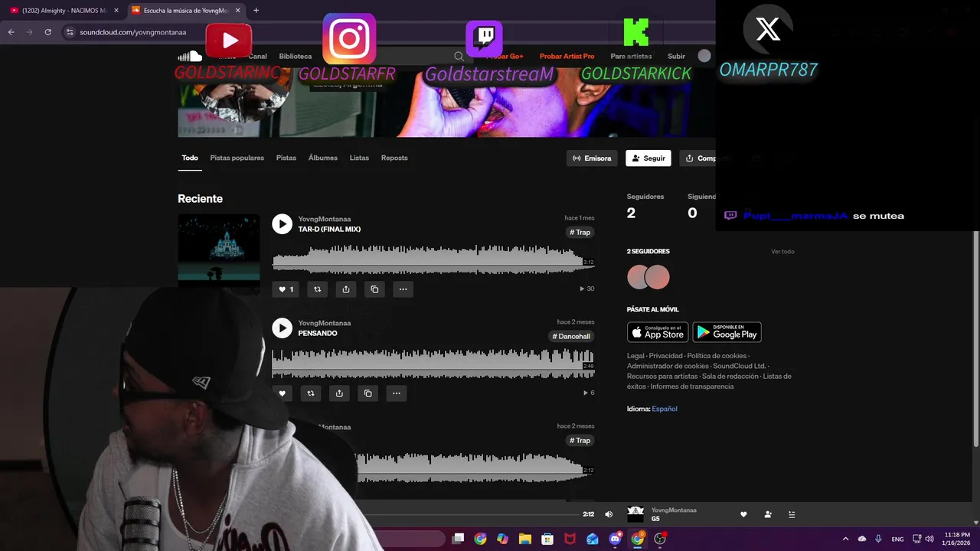
Task: View site information icon in address bar
Action: (69, 32)
